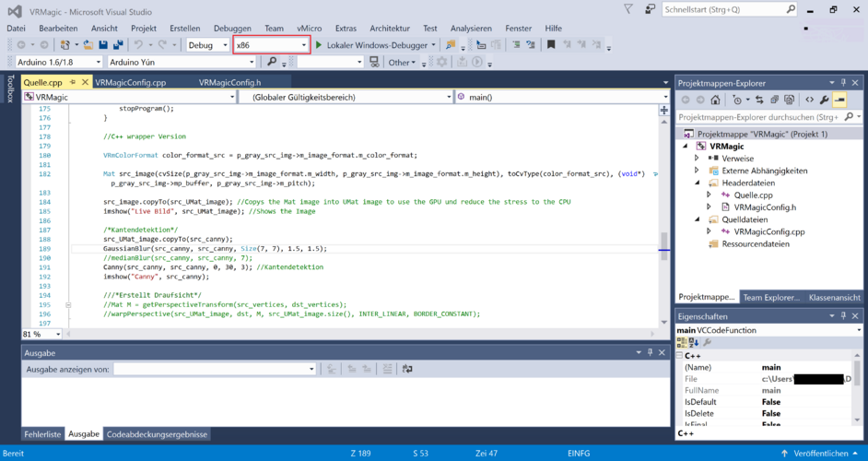Toggle preview selected items button in explorer
This screenshot has height=461, width=868.
839,100
